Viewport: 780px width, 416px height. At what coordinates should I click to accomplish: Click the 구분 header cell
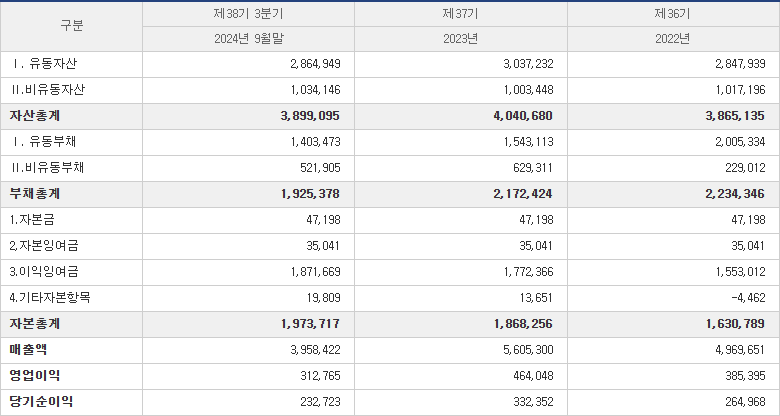(72, 26)
